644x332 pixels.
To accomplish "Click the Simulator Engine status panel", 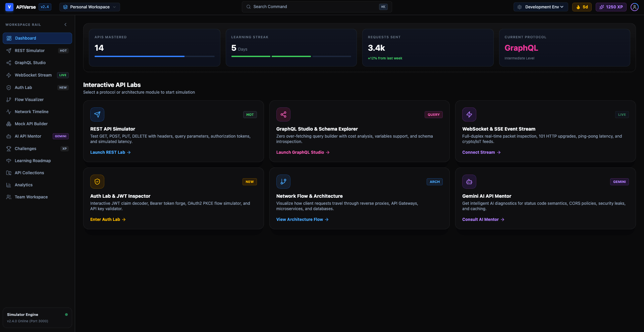I will pyautogui.click(x=37, y=318).
